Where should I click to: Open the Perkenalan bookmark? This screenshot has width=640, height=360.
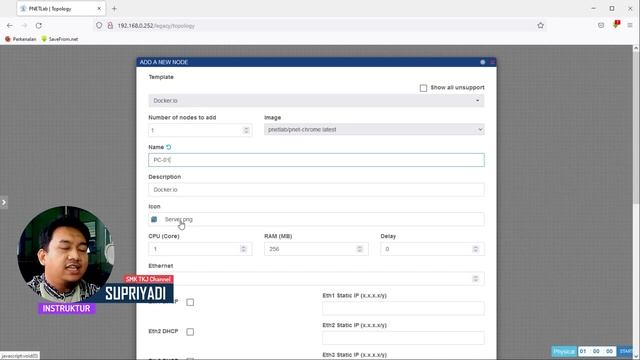click(20, 39)
